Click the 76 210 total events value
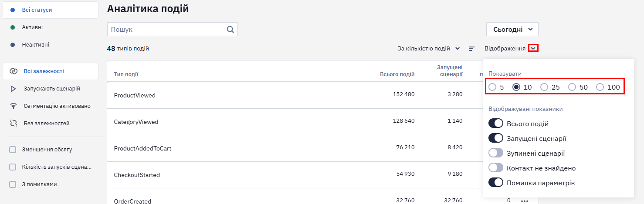The height and width of the screenshot is (204, 644). [x=406, y=147]
